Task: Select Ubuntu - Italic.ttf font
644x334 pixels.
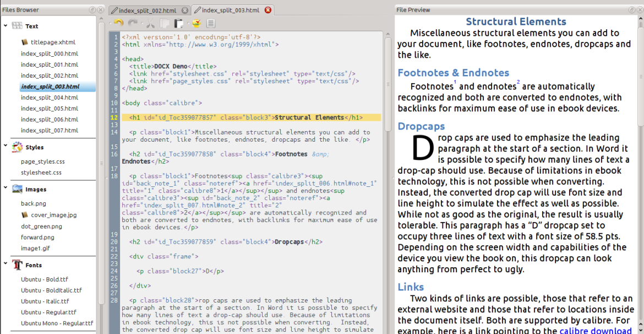Action: click(45, 301)
